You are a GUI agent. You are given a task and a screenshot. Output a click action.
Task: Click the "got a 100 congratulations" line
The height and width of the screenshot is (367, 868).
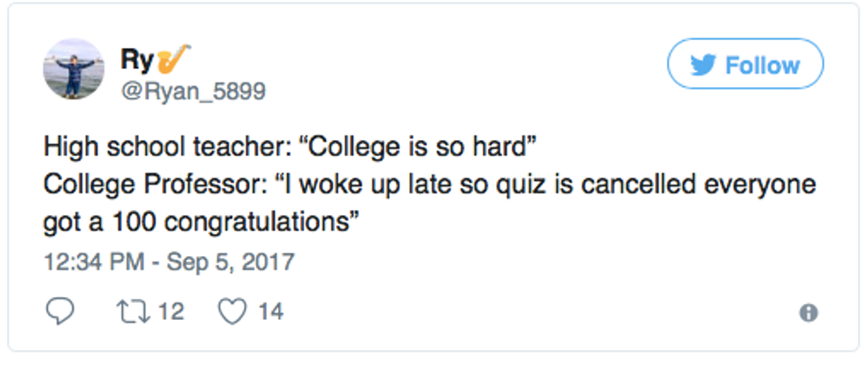[x=200, y=223]
